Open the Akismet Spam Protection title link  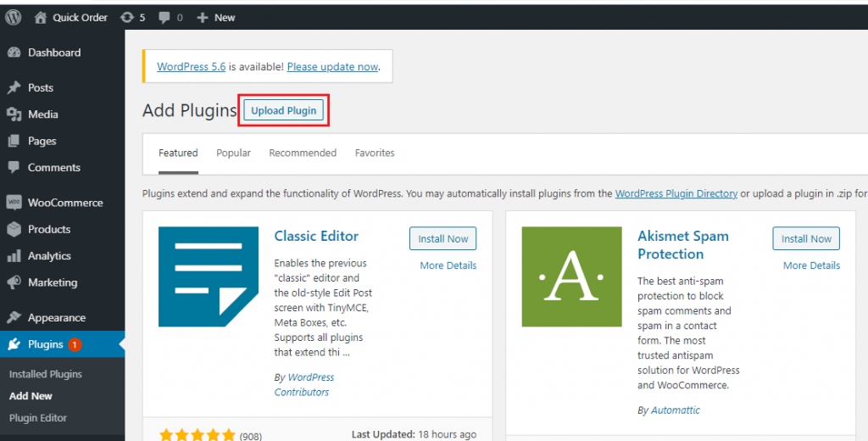pyautogui.click(x=682, y=245)
